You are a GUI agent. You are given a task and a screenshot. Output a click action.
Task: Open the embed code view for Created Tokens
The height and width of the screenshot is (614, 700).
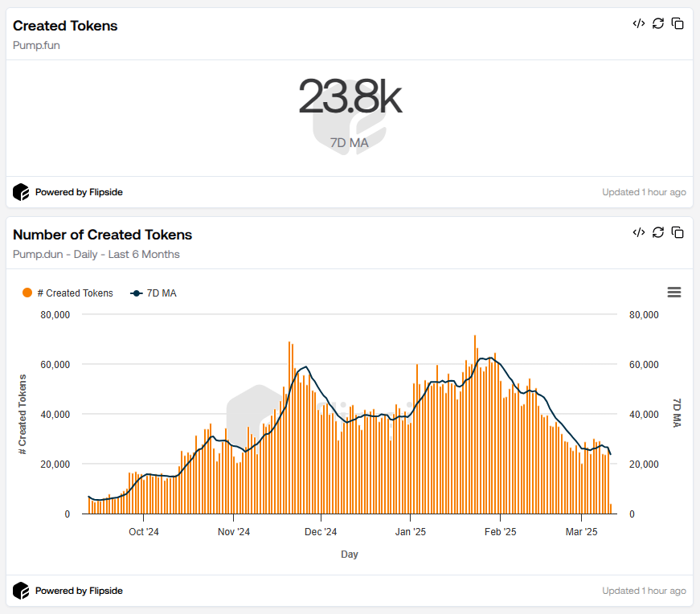coord(639,23)
